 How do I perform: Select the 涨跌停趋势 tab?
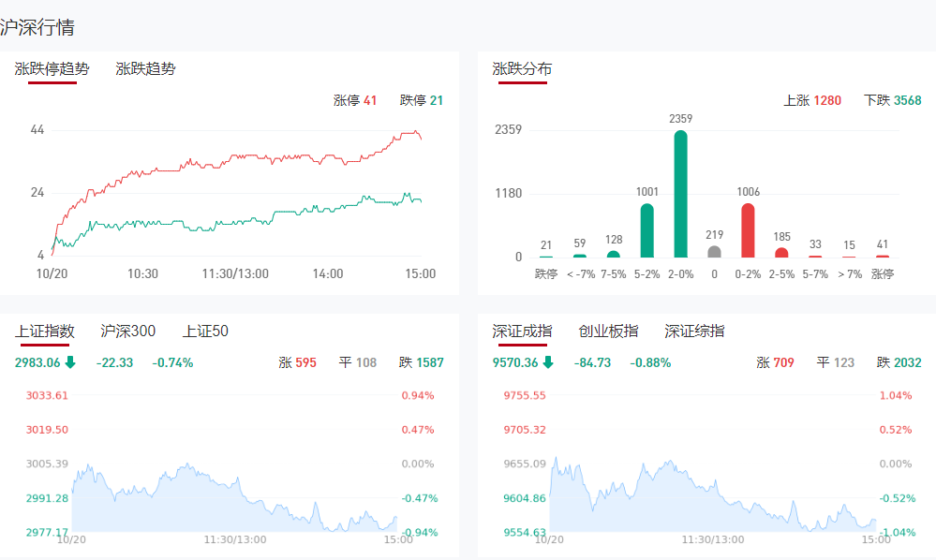coord(52,68)
